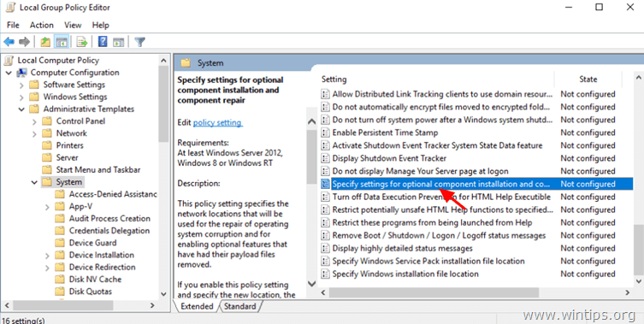The height and width of the screenshot is (324, 644).
Task: Select Start Menu and Taskbar in tree
Action: (x=98, y=169)
